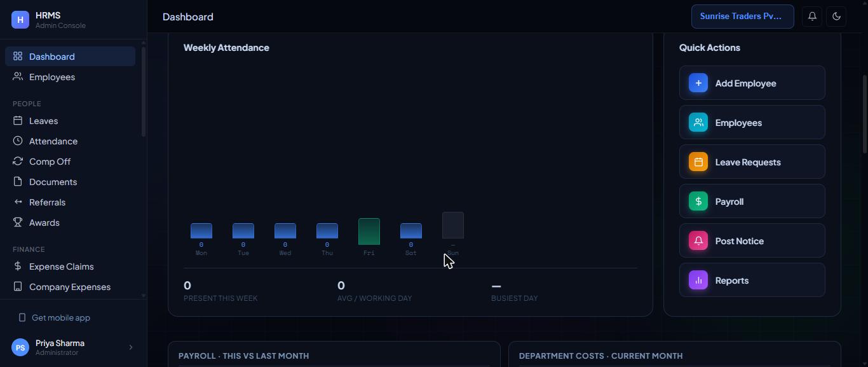Click the Leaves calendar icon in sidebar
Viewport: 868px width, 367px height.
pyautogui.click(x=18, y=120)
